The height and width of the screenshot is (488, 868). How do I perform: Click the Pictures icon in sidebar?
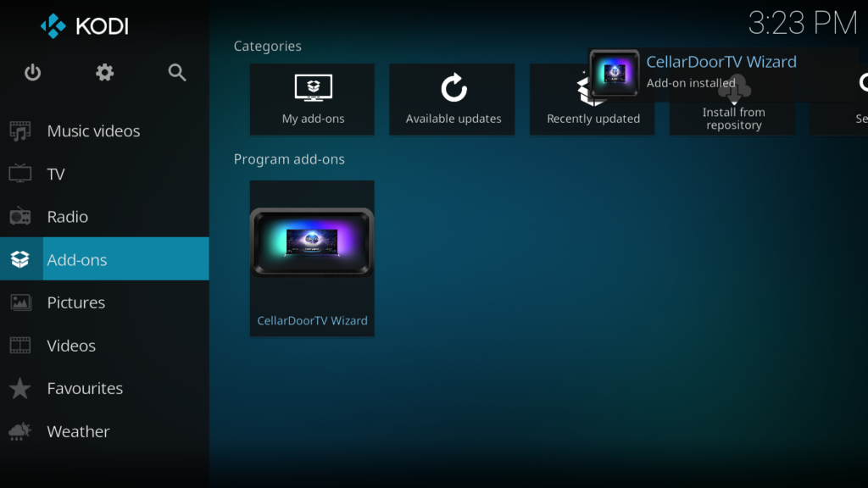coord(19,302)
